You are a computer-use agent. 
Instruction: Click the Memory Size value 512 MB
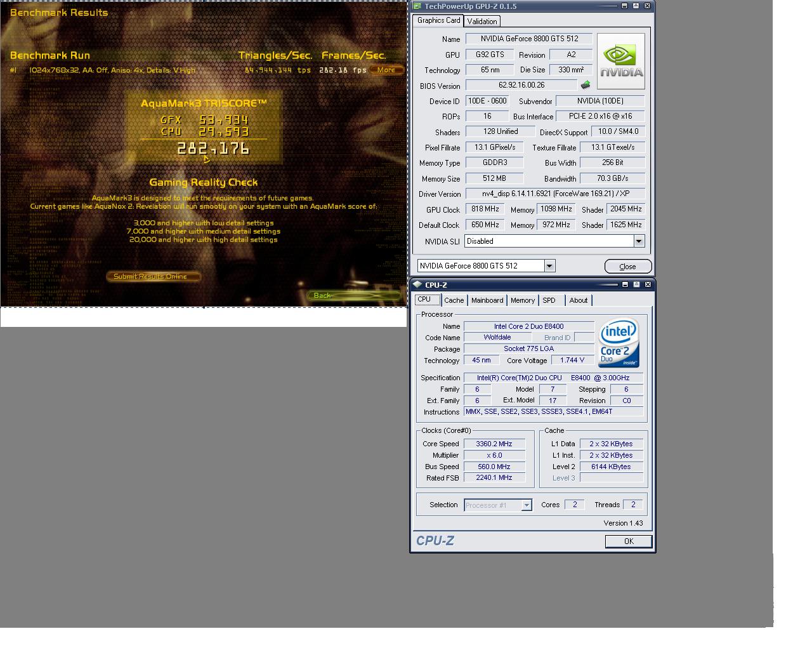click(x=494, y=178)
